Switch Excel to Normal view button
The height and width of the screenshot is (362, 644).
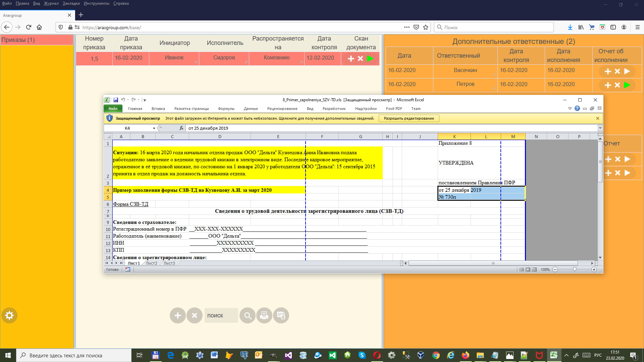(x=522, y=269)
